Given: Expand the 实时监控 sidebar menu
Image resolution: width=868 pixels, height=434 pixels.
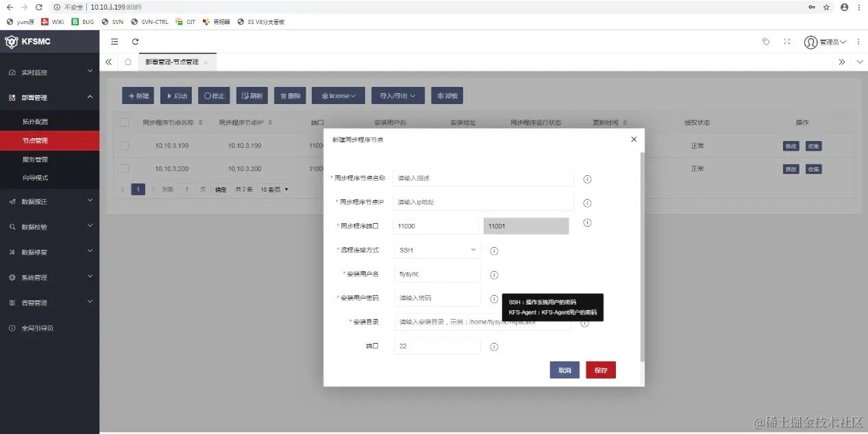Looking at the screenshot, I should (x=49, y=72).
